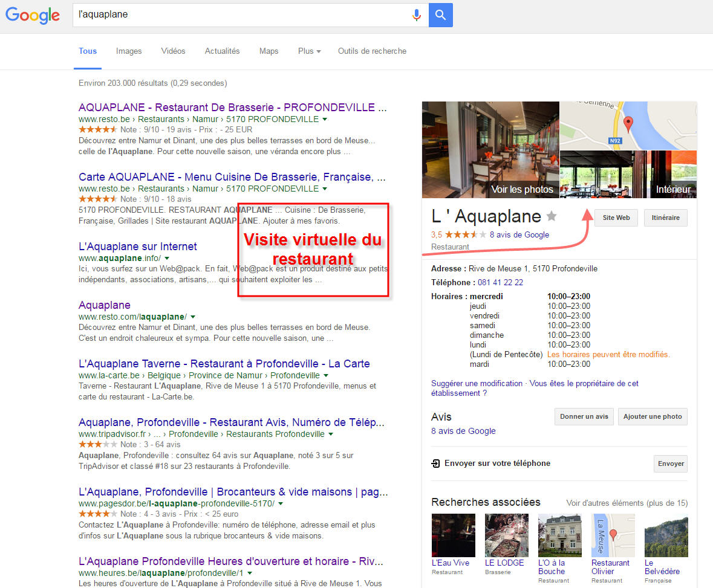Open AQUAPLANE Restaurant De Brasserie result
This screenshot has width=713, height=588.
coord(232,107)
